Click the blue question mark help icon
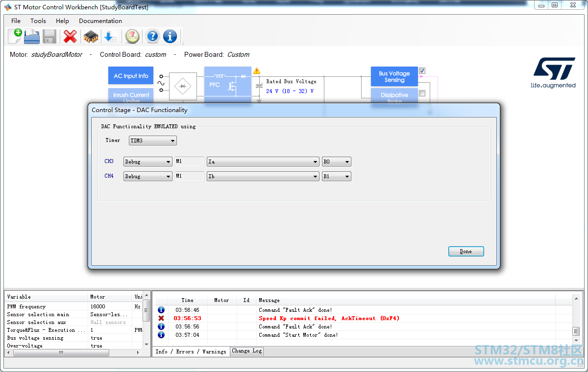 tap(153, 36)
